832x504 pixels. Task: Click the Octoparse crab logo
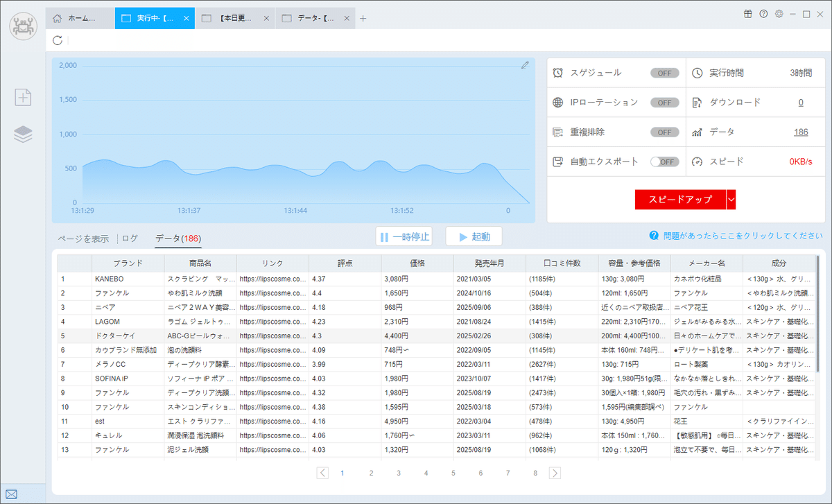click(23, 26)
